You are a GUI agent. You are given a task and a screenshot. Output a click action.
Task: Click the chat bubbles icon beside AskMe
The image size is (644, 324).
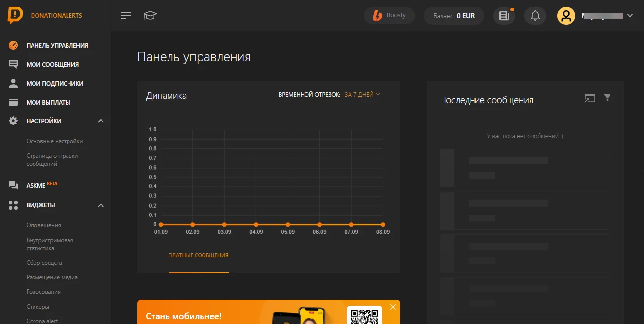pos(13,186)
